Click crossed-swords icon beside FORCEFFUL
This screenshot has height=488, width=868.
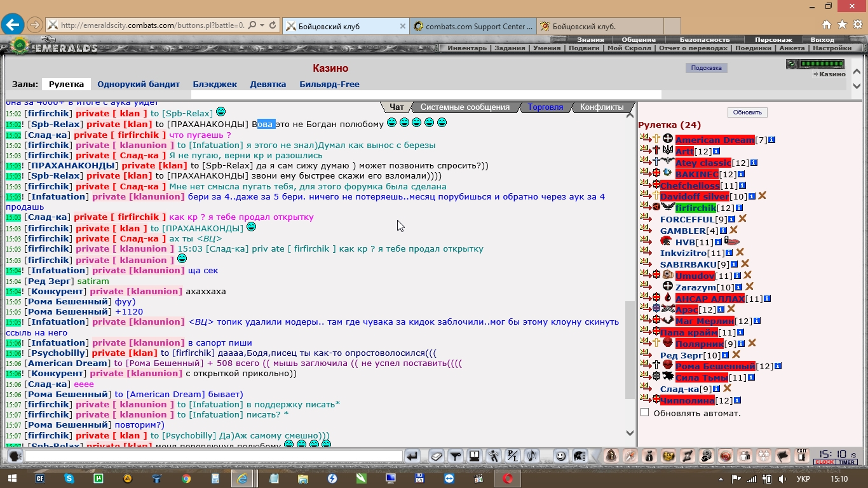(742, 219)
